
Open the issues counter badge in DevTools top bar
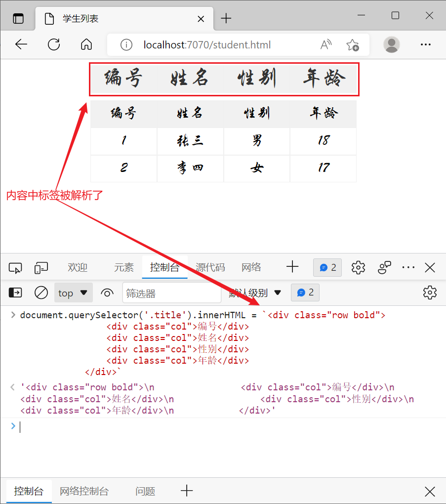pos(327,267)
